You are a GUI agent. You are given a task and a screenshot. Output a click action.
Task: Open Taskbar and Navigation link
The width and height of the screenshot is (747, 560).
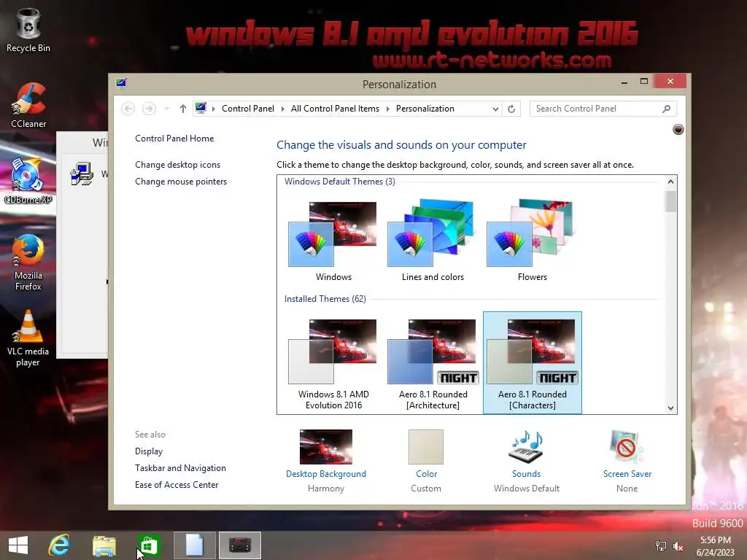click(x=181, y=468)
